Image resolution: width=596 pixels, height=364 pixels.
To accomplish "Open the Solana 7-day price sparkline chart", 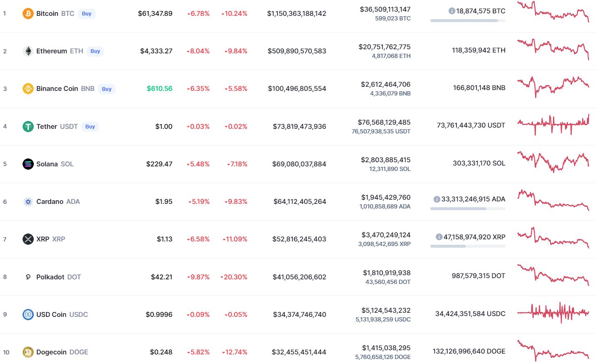I will point(553,162).
